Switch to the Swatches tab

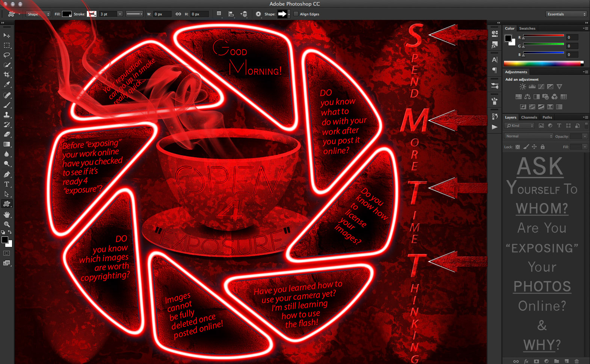tap(527, 28)
